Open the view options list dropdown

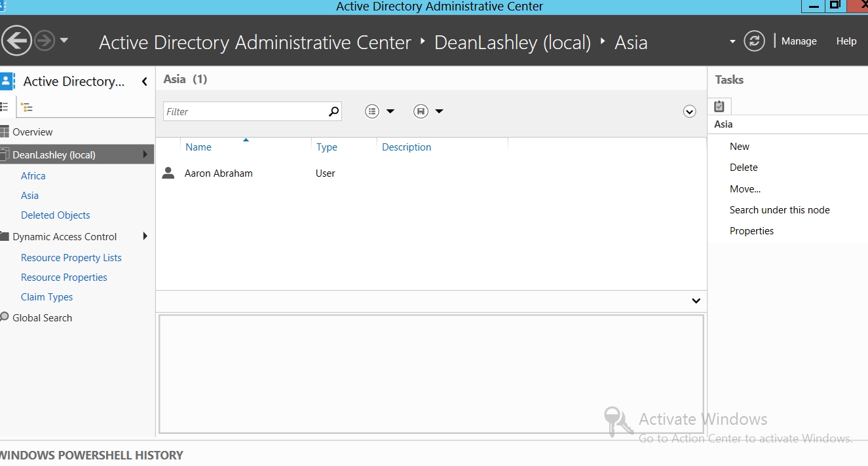pyautogui.click(x=380, y=111)
